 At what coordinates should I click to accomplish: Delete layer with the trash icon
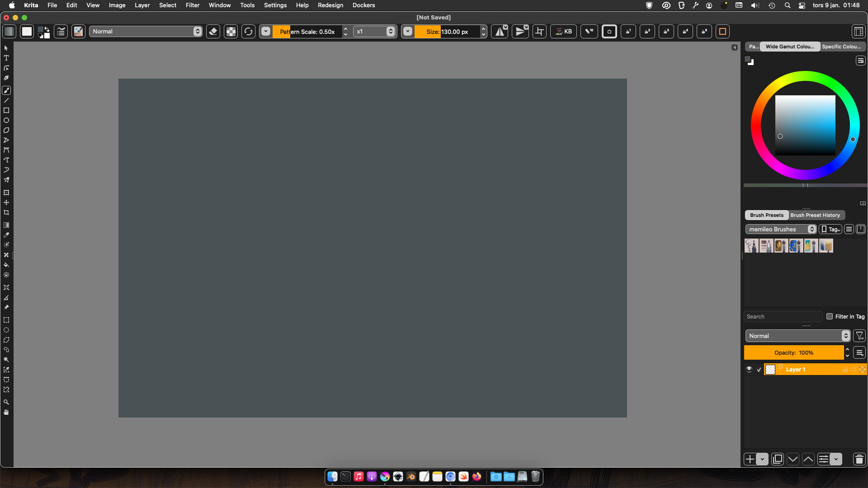[859, 459]
